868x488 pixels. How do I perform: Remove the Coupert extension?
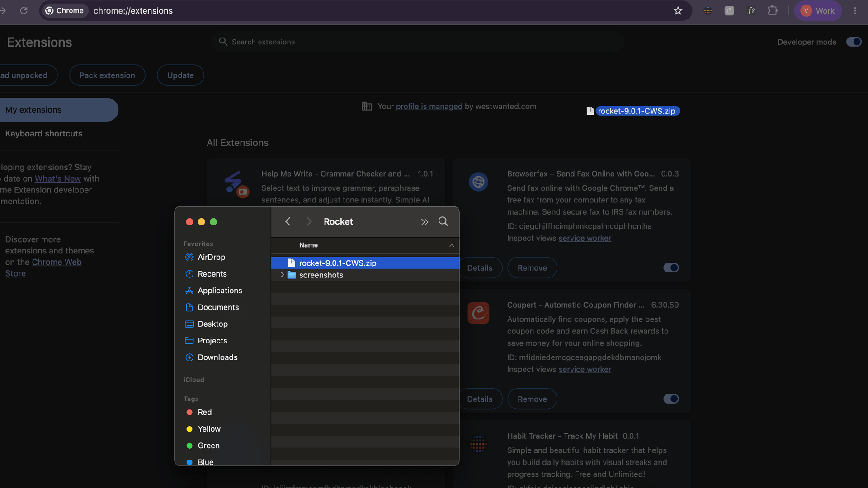pyautogui.click(x=532, y=399)
